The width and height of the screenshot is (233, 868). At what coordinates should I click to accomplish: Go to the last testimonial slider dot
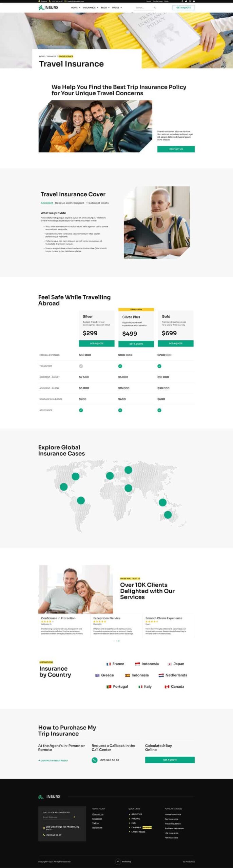click(119, 641)
